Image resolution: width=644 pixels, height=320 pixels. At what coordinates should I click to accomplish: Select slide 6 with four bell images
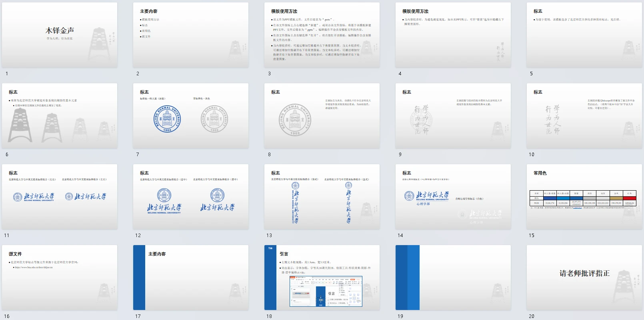click(x=60, y=116)
